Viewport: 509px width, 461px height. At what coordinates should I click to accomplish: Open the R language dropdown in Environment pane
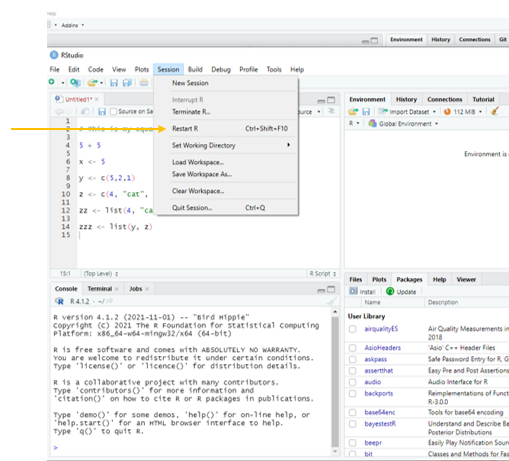pos(354,123)
